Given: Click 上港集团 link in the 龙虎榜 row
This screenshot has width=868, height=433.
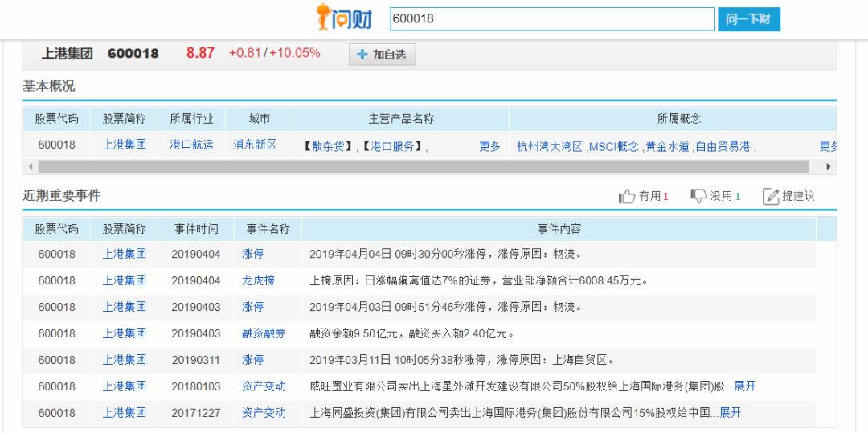Looking at the screenshot, I should click(x=124, y=280).
